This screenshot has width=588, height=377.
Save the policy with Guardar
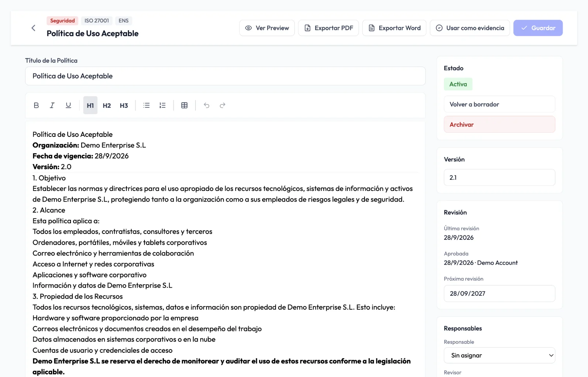click(x=538, y=28)
